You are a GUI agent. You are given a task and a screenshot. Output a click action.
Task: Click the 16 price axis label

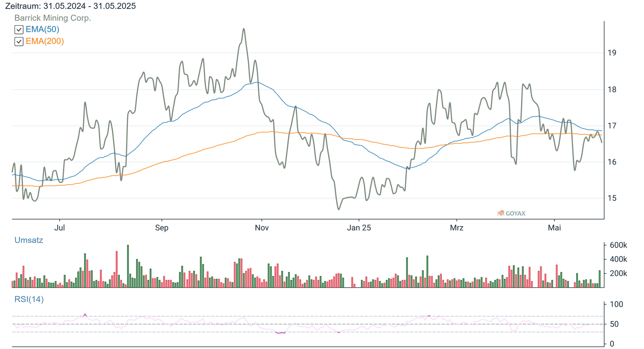coord(612,162)
